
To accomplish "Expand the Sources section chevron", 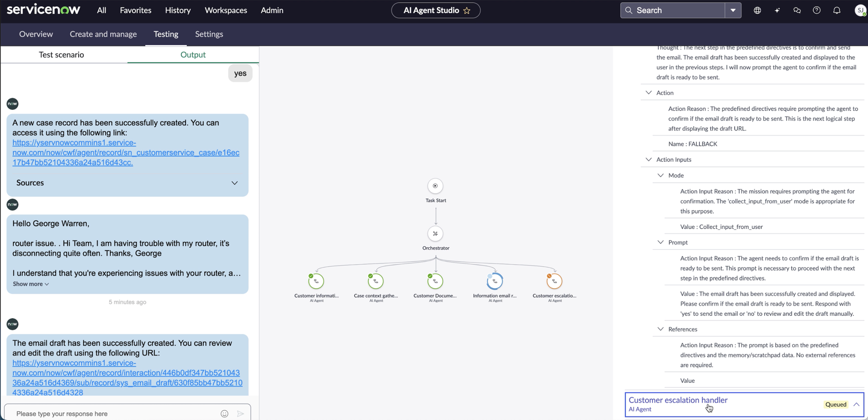I will coord(234,183).
